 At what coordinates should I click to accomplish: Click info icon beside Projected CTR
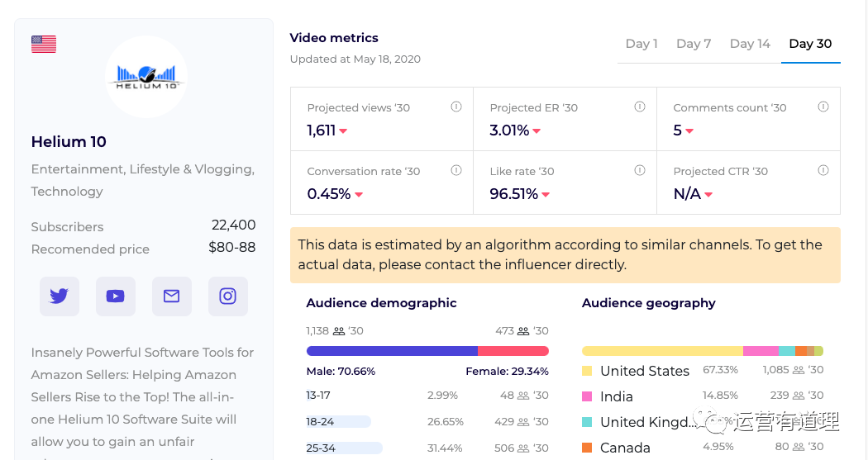823,171
